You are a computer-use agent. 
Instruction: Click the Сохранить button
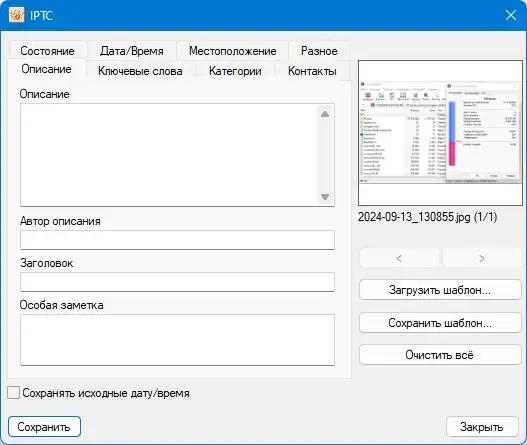(x=44, y=427)
